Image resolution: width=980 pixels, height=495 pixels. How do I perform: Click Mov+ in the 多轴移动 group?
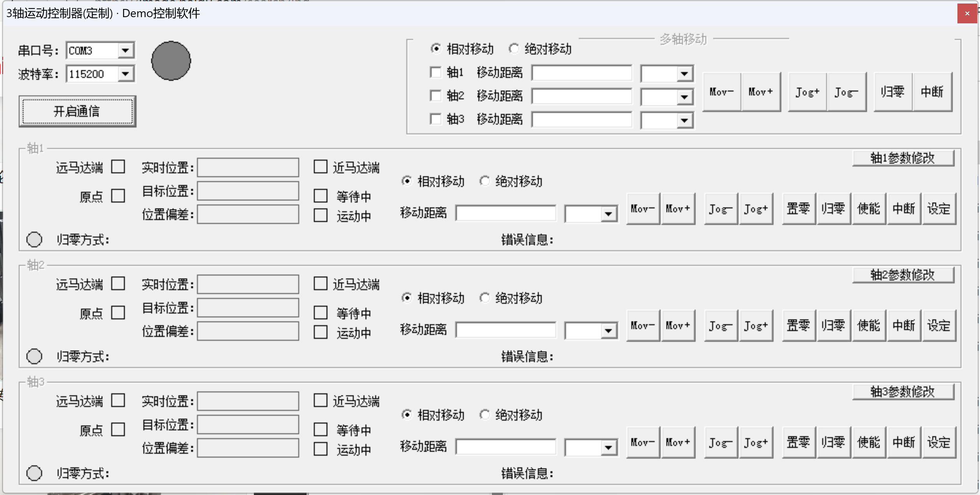[x=761, y=92]
